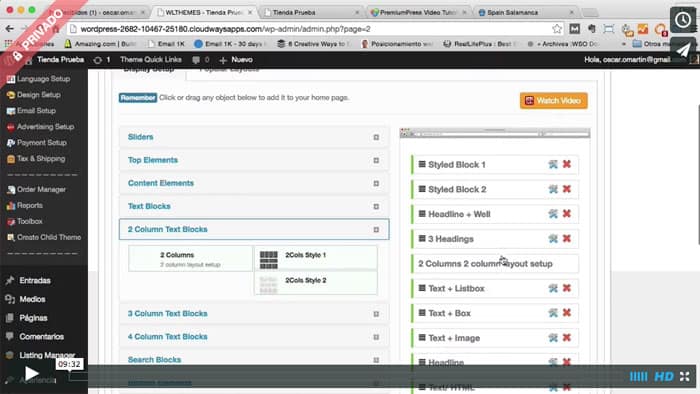700x394 pixels.
Task: Switch to Tienda Prueba browser tab
Action: 312,12
